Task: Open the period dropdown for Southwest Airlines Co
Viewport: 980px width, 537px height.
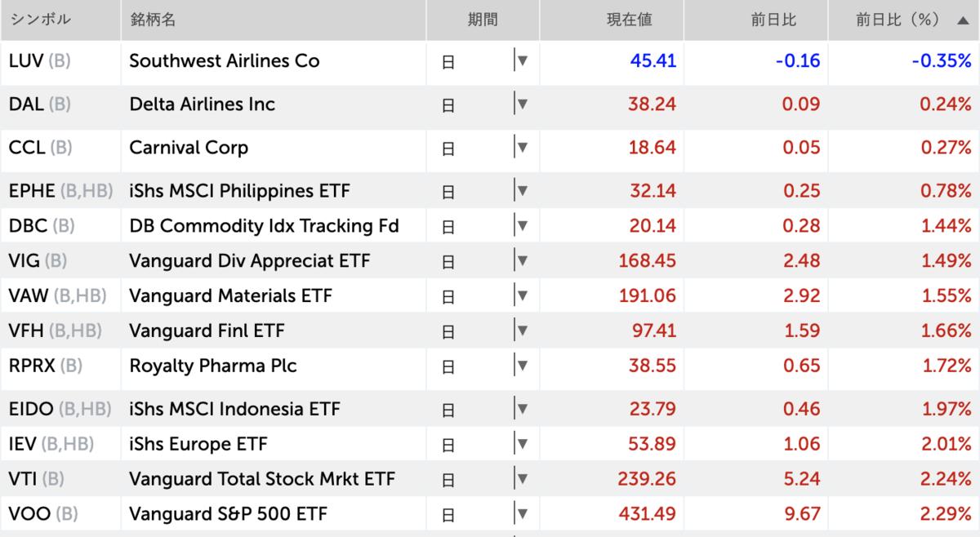Action: coord(523,60)
